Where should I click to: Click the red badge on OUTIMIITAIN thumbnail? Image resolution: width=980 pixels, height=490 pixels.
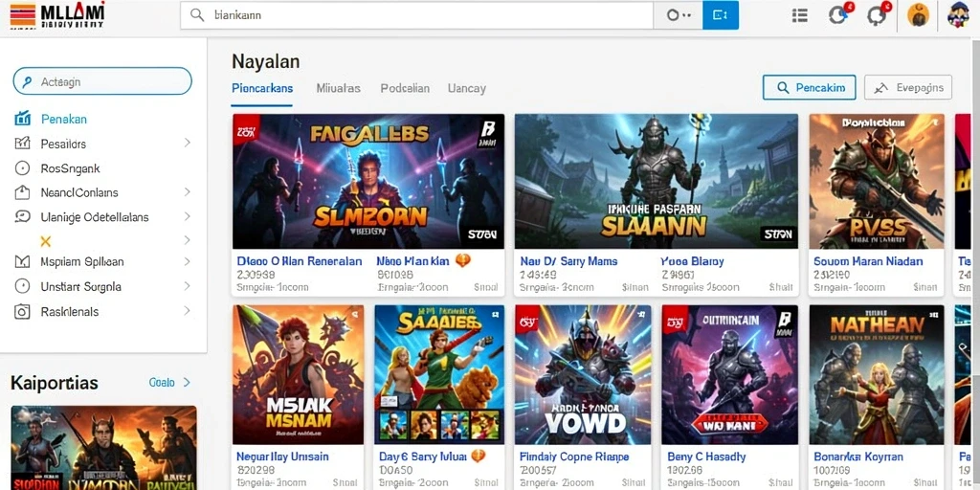pos(675,320)
